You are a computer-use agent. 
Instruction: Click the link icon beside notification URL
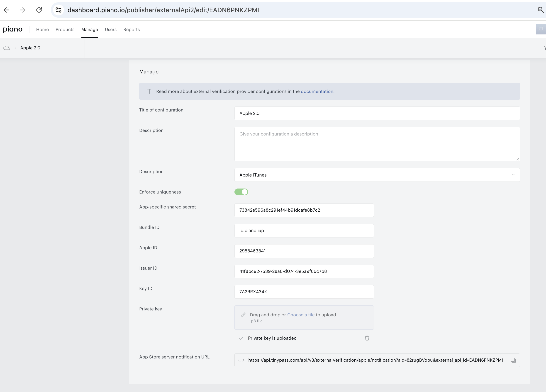click(x=241, y=360)
